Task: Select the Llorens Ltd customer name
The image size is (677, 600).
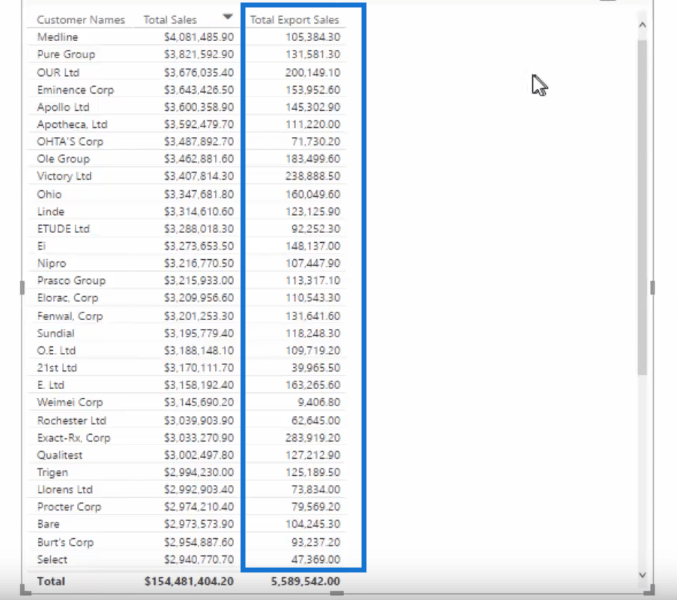Action: [x=65, y=489]
